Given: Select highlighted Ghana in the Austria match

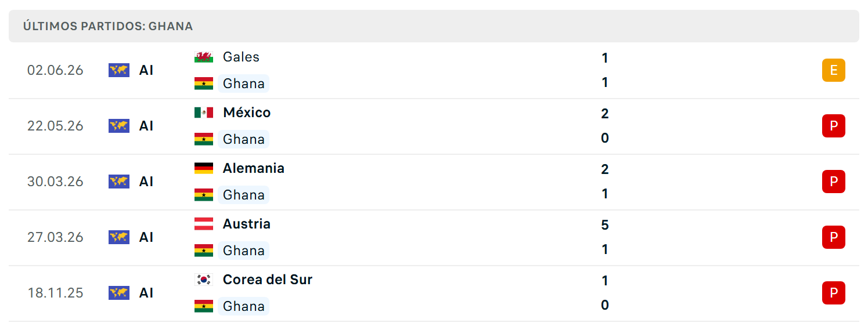Looking at the screenshot, I should point(244,251).
